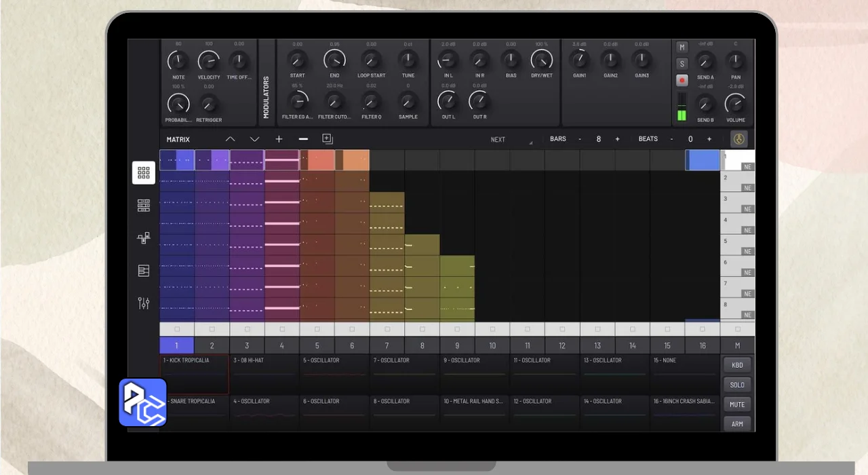Image resolution: width=868 pixels, height=475 pixels.
Task: Select the 3 - 08 HI-HAT pad
Action: (264, 375)
